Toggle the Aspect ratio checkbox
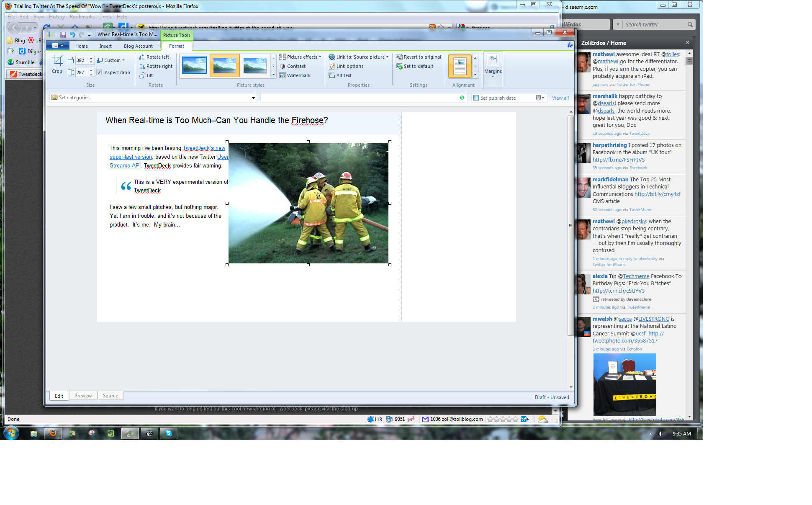812x505 pixels. pos(99,72)
